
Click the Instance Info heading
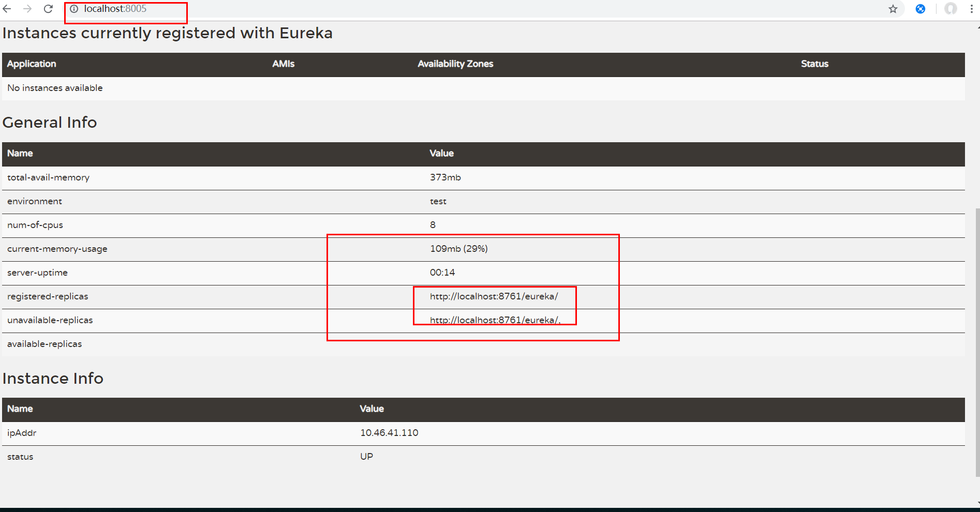tap(53, 379)
